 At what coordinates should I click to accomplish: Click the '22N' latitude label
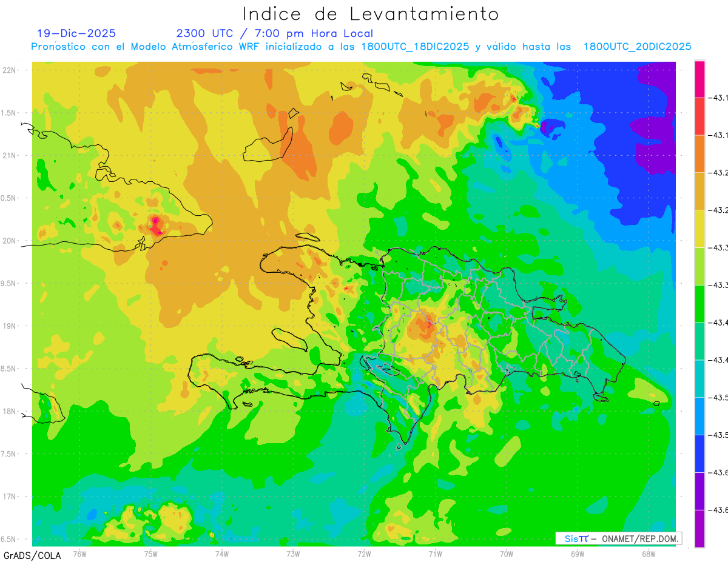coord(10,70)
